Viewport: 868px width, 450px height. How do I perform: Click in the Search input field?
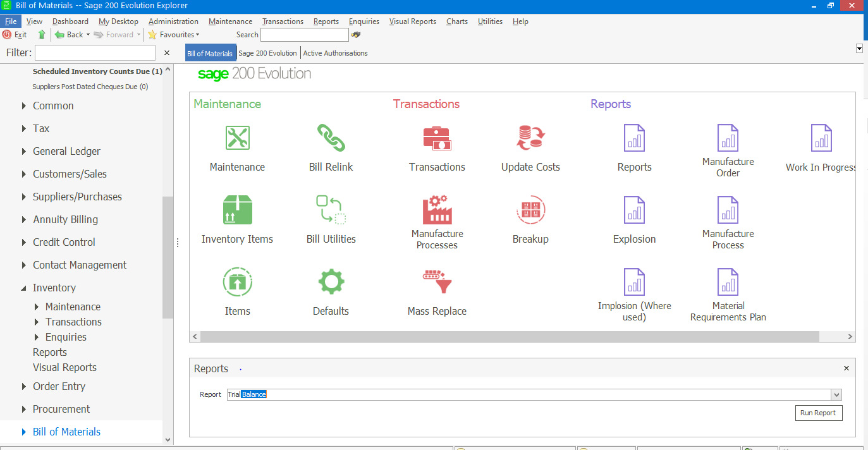(x=305, y=35)
